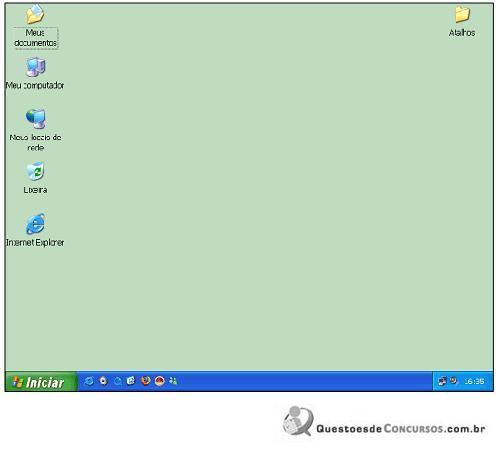
Task: Click the system clock showing 16:35
Action: coord(474,381)
